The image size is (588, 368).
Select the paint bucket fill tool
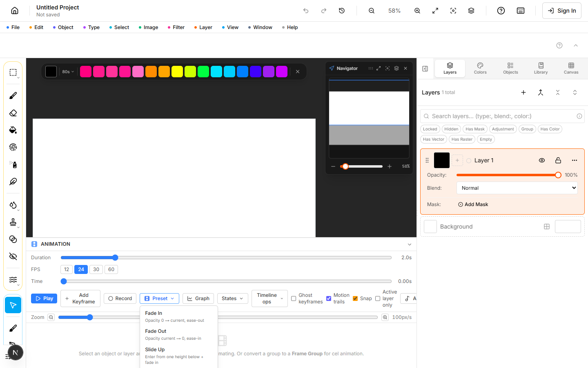13,130
